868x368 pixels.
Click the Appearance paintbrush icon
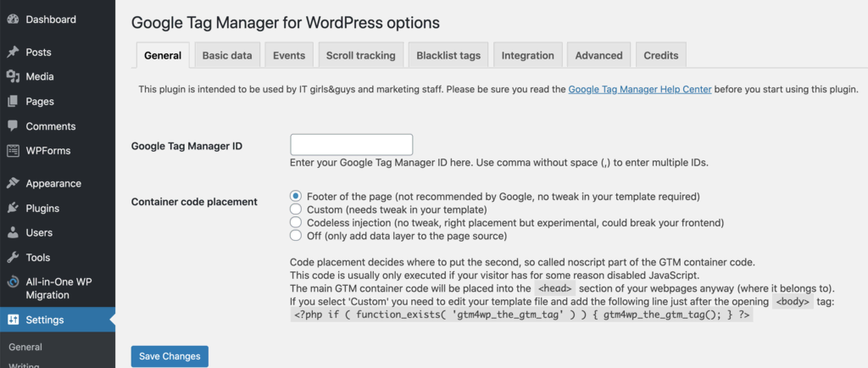[x=13, y=183]
